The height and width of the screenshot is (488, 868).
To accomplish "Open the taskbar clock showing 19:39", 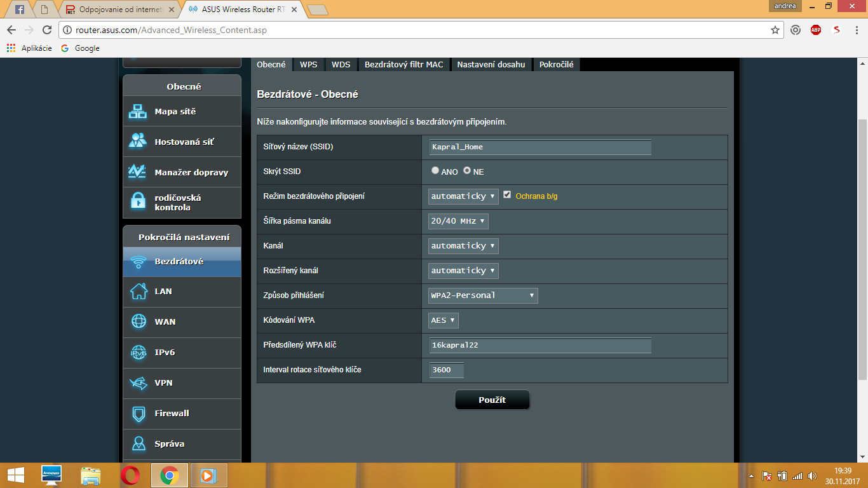I will (x=843, y=475).
